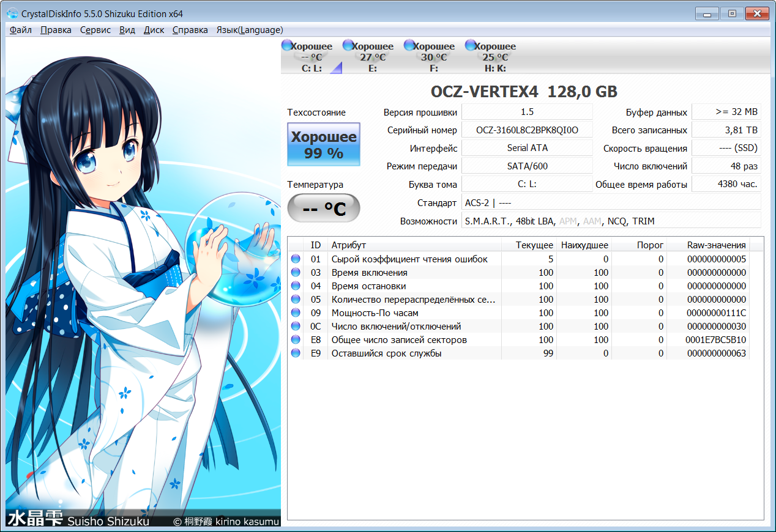Click the Техсостояние label
The image size is (776, 532).
pyautogui.click(x=316, y=113)
